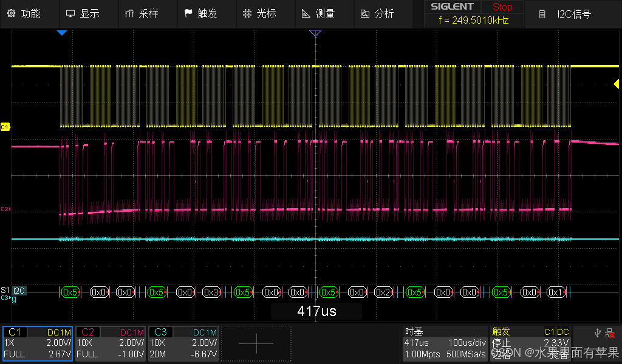Viewport: 622px width, 364px height.
Task: Click the 417us delay readout
Action: pos(316,311)
